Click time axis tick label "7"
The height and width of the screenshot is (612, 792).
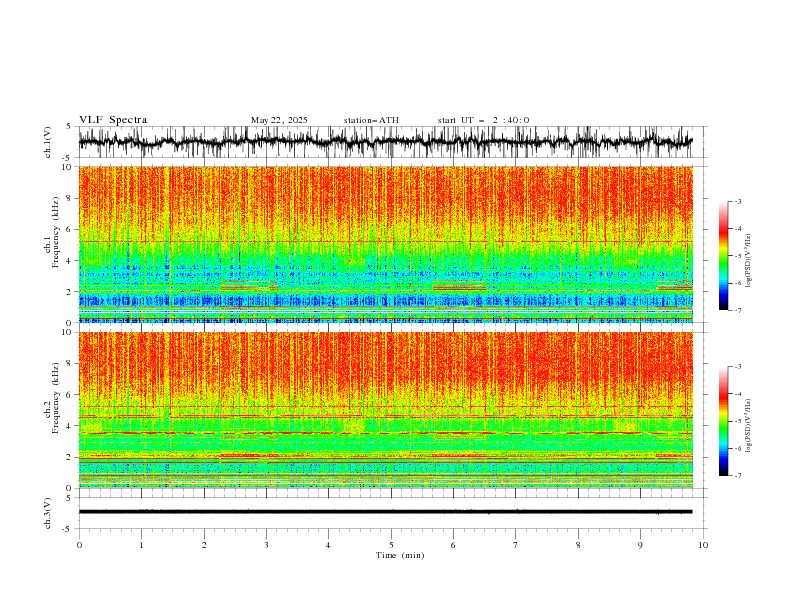(516, 545)
